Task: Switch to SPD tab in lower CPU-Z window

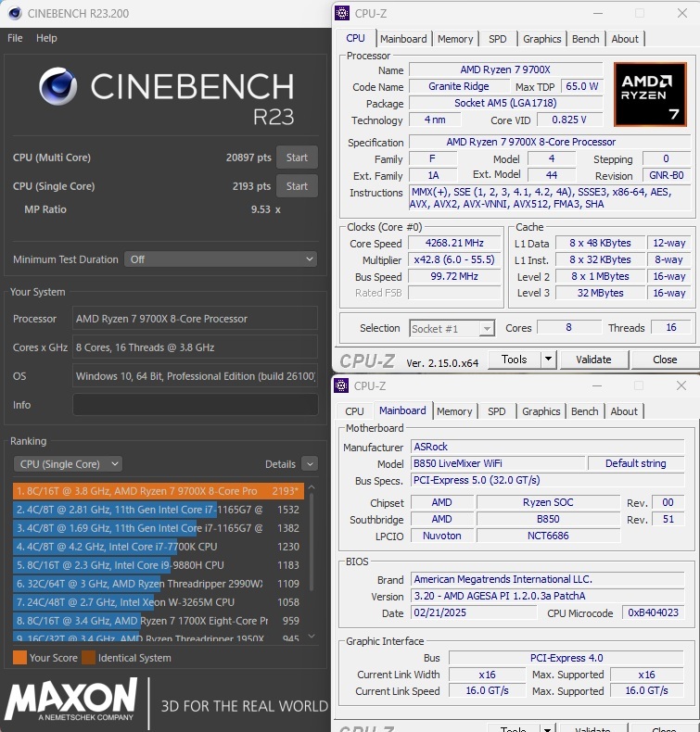Action: point(496,411)
